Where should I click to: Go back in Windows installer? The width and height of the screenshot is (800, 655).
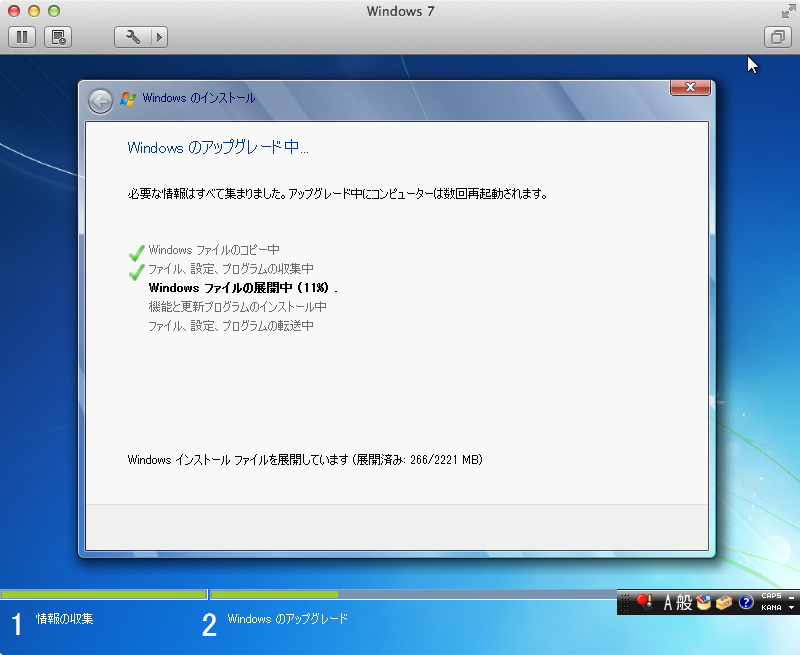tap(101, 101)
